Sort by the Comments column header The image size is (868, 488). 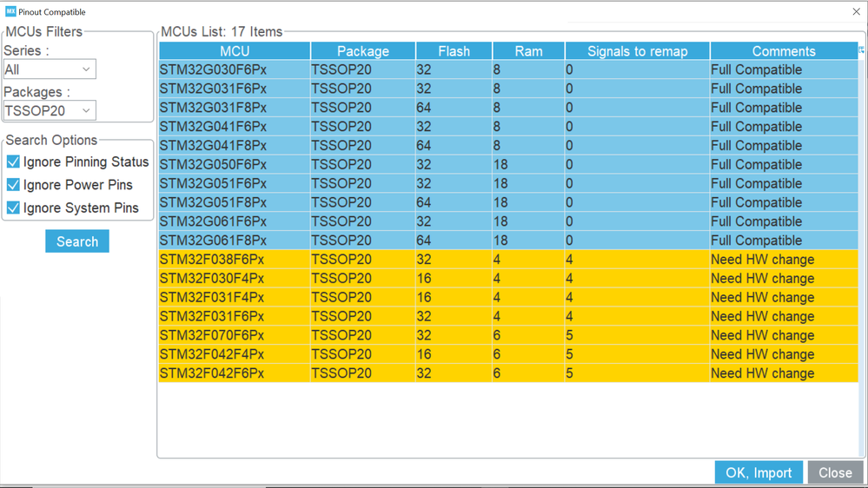784,51
